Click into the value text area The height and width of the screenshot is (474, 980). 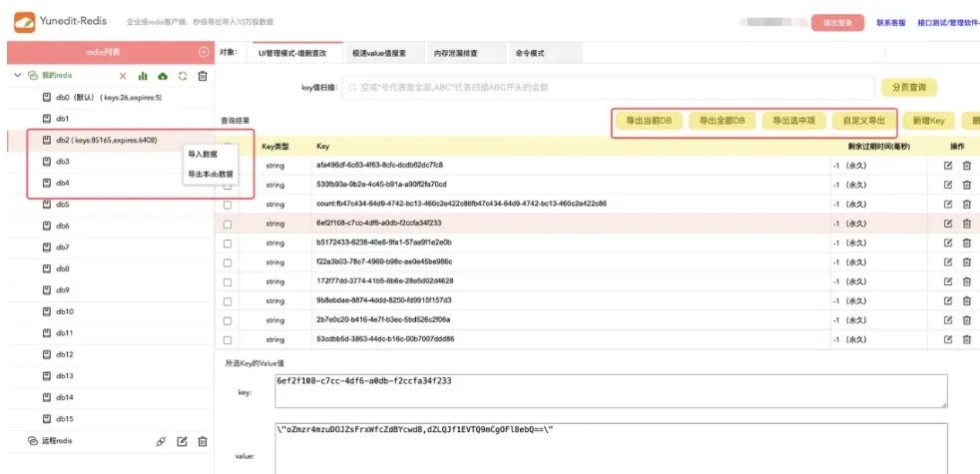pyautogui.click(x=611, y=448)
